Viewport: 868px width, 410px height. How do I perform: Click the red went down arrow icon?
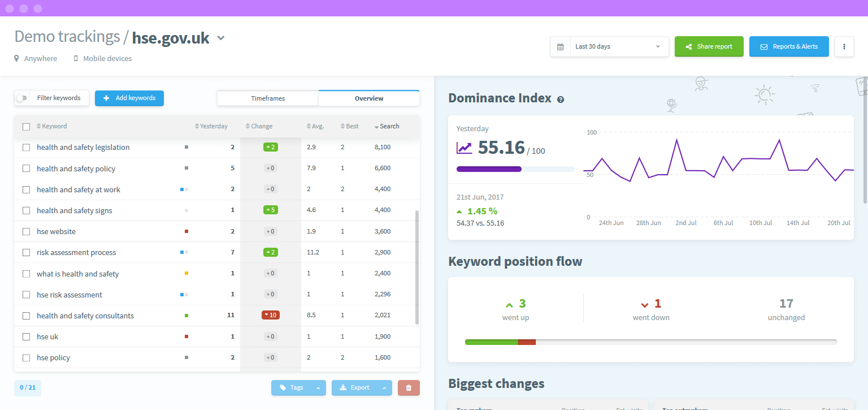tap(645, 305)
